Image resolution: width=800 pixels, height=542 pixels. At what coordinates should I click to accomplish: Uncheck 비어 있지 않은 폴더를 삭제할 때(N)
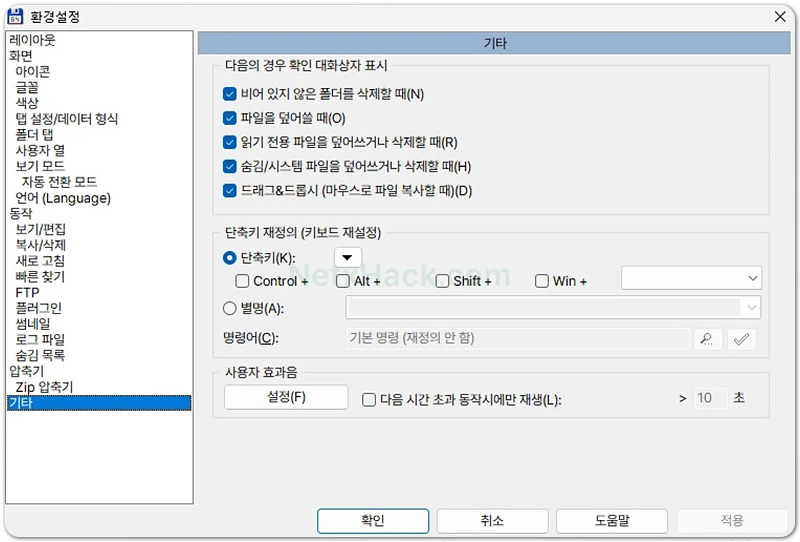coord(230,94)
